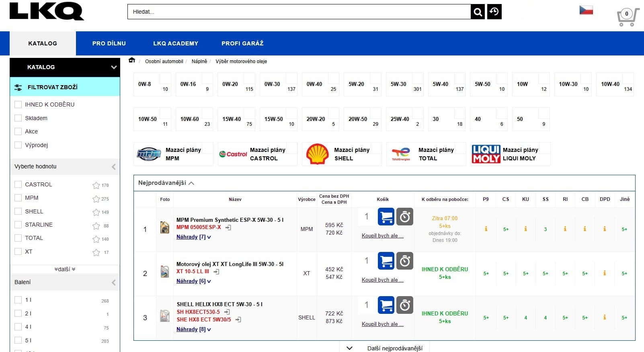Viewport: 644px width, 352px height.
Task: Click the DPD info icon for XT LongLife
Action: [x=604, y=273]
